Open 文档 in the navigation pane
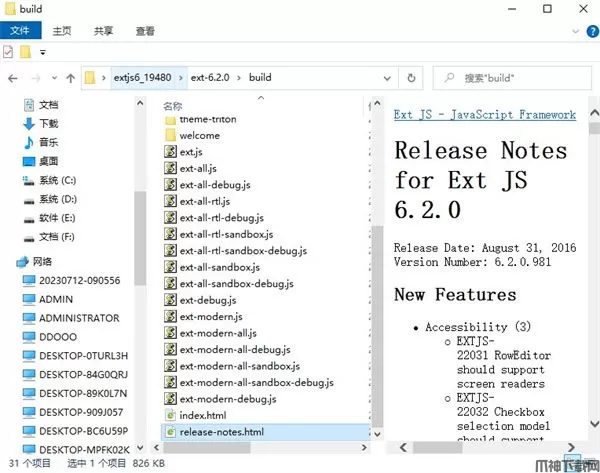 click(49, 105)
